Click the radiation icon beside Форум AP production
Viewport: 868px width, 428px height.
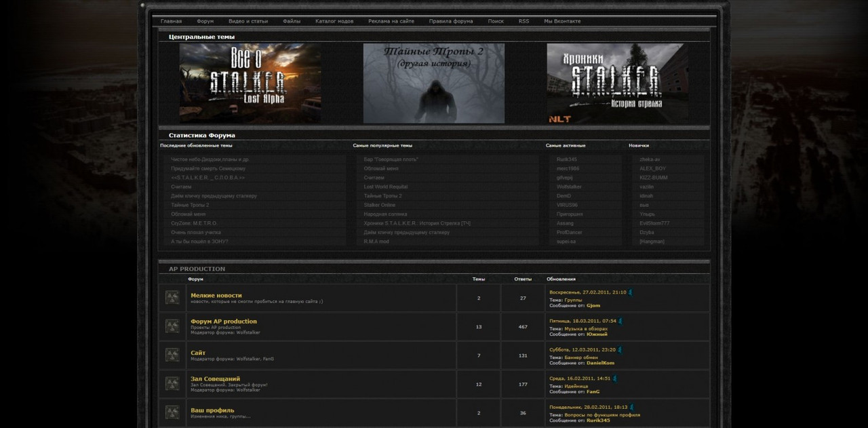(x=172, y=326)
